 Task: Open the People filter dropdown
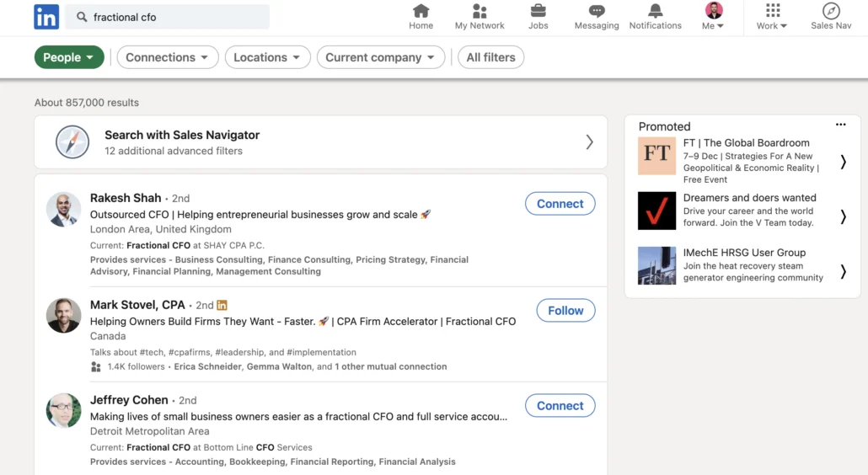point(69,57)
